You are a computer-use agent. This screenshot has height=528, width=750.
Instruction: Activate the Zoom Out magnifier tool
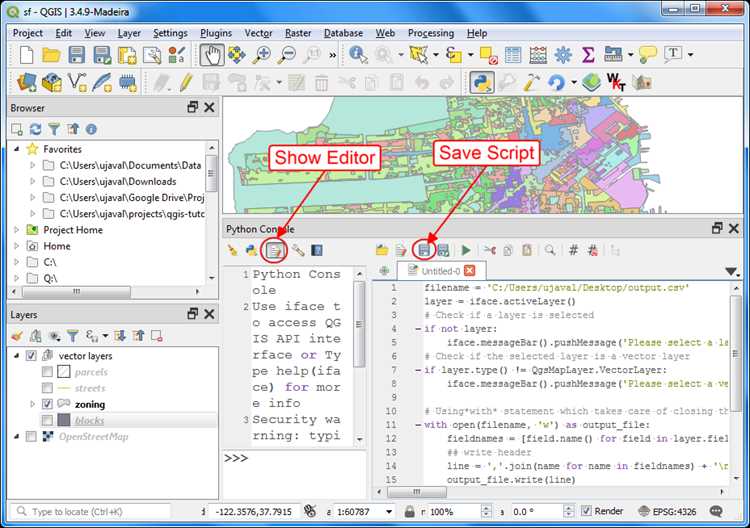click(x=287, y=55)
